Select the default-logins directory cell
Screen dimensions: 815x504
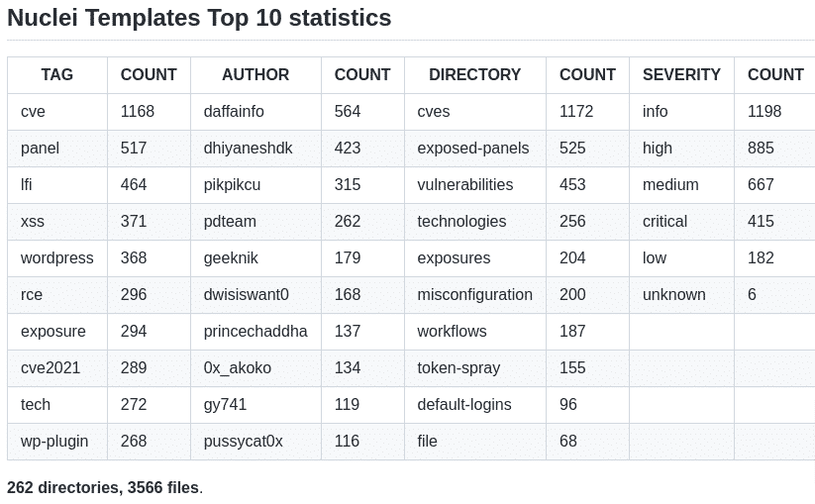(464, 404)
